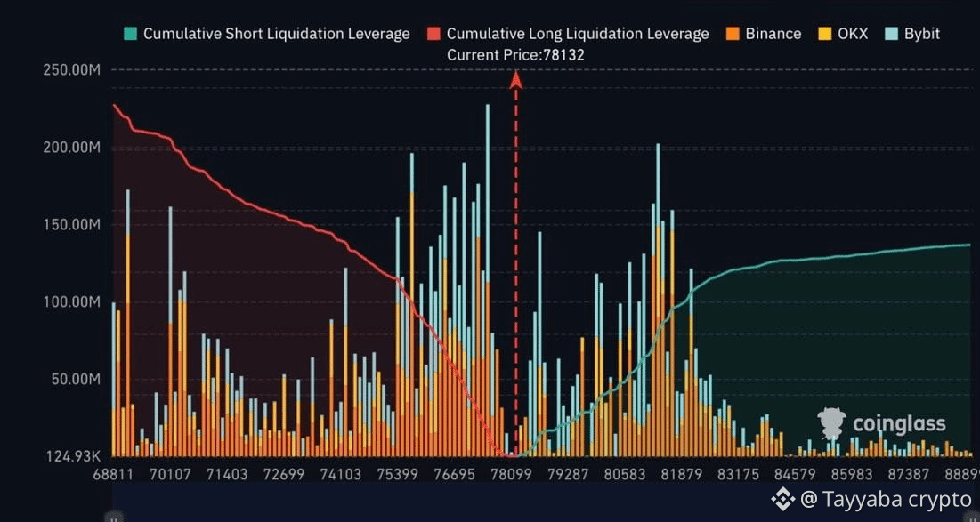Click the 80583 x-axis price label
Image resolution: width=980 pixels, height=522 pixels.
624,475
